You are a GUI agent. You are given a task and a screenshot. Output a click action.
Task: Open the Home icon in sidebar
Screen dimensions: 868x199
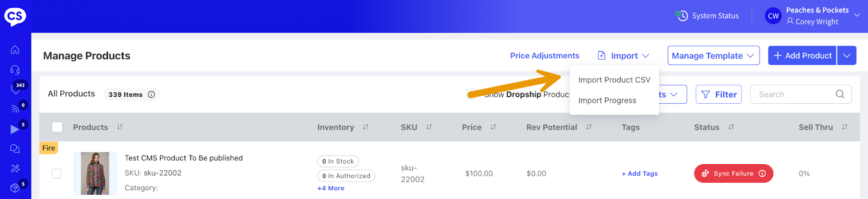15,49
